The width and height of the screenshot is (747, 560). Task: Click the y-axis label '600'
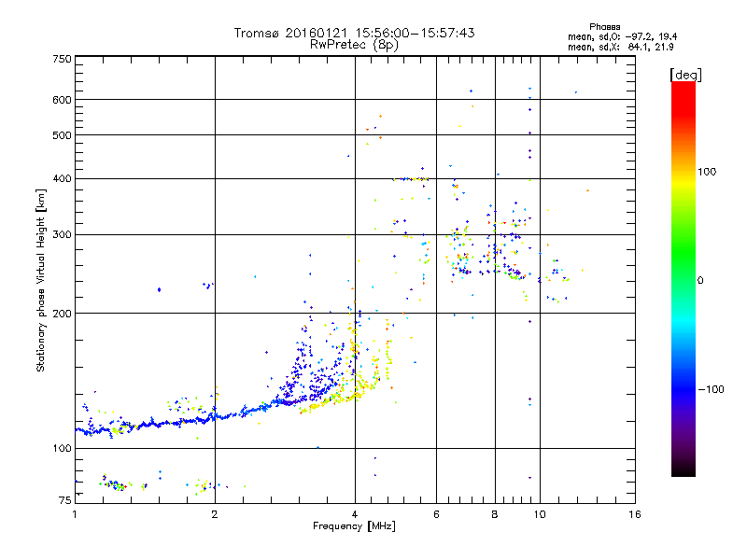click(62, 100)
